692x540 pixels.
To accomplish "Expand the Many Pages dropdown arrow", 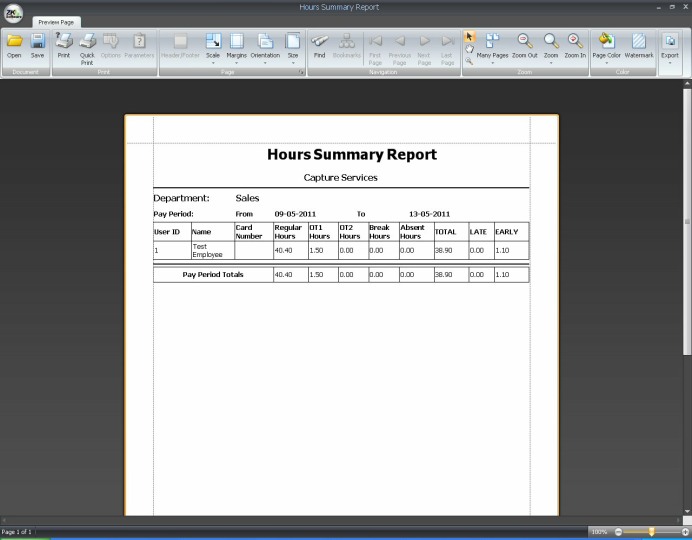I will pos(493,63).
